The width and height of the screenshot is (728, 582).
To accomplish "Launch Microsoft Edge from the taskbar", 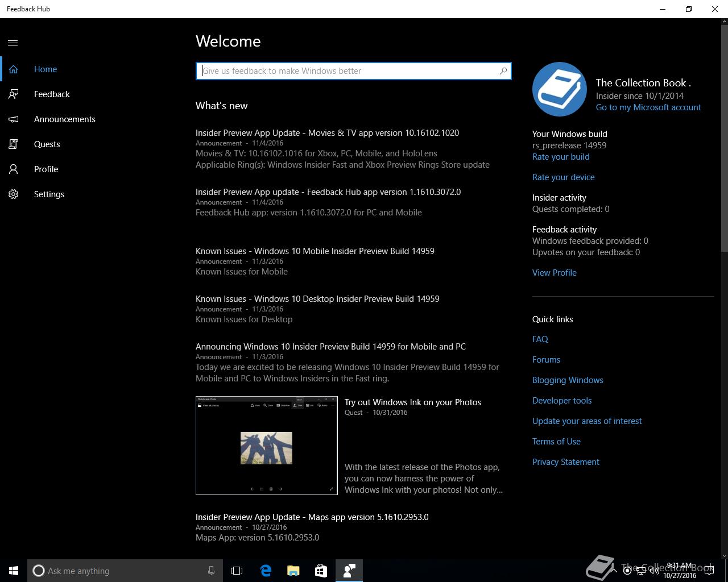I will [x=266, y=571].
